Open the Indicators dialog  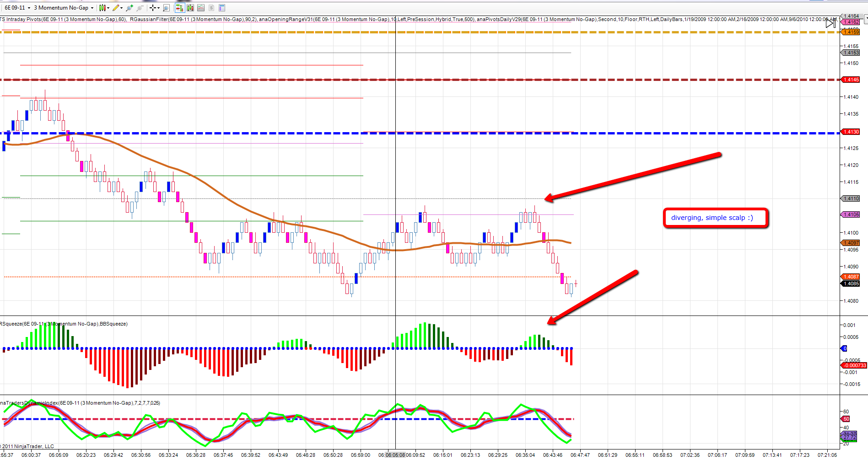201,8
